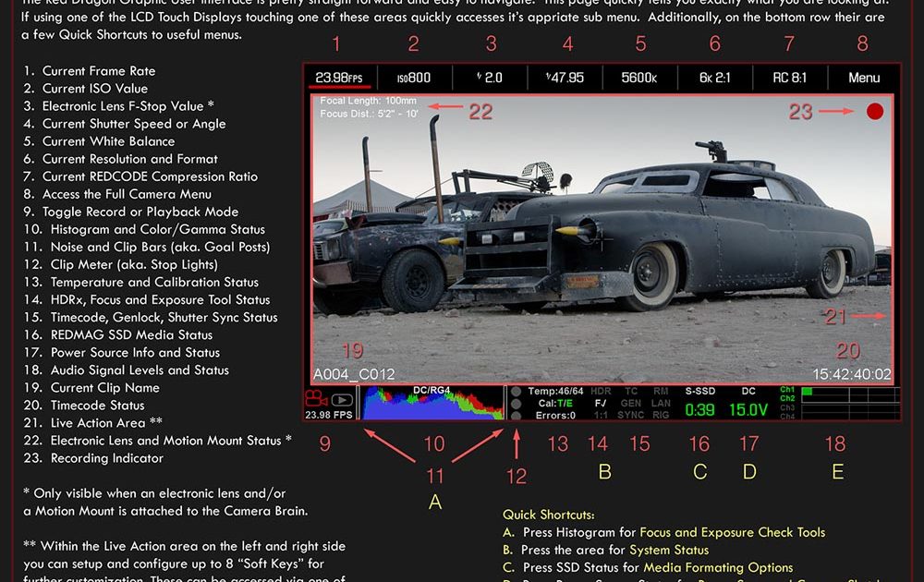This screenshot has height=582, width=924.
Task: Tap the RM status indicator
Action: (x=662, y=391)
